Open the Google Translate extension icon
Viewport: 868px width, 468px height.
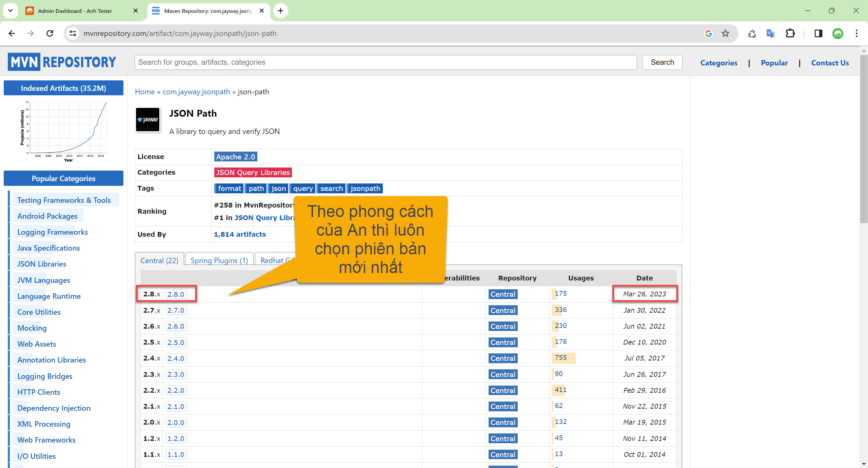[770, 33]
